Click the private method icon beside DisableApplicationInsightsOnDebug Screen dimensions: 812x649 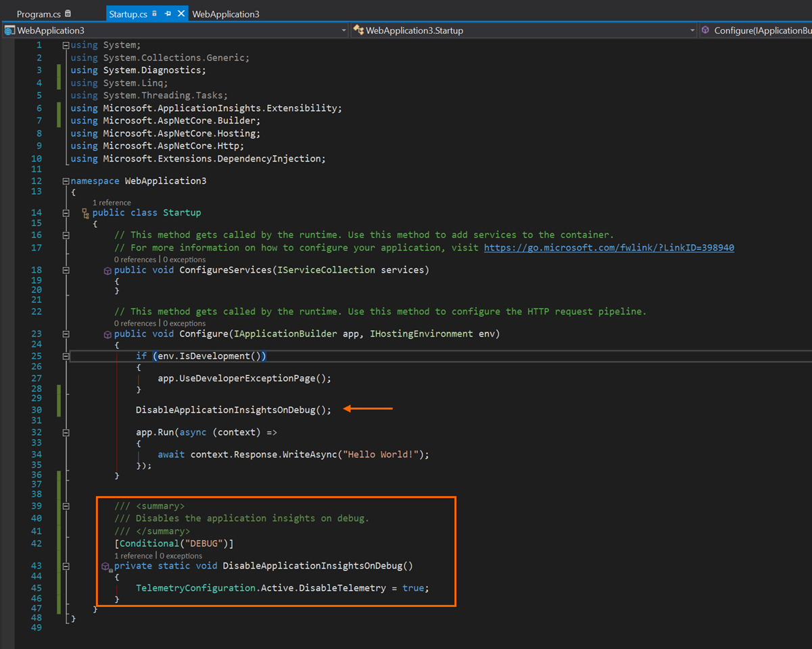pos(106,567)
